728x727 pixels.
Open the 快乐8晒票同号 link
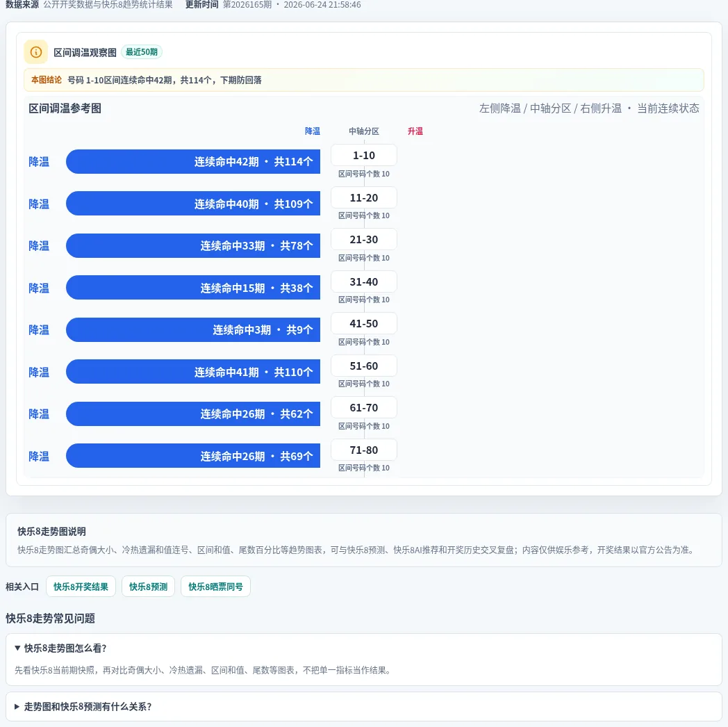pos(215,587)
